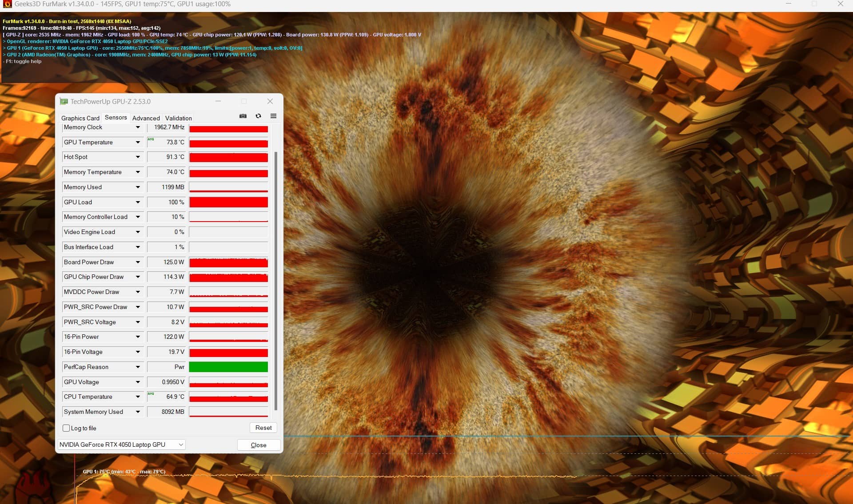This screenshot has width=853, height=504.
Task: Switch to the Graphics Card tab
Action: (x=80, y=118)
